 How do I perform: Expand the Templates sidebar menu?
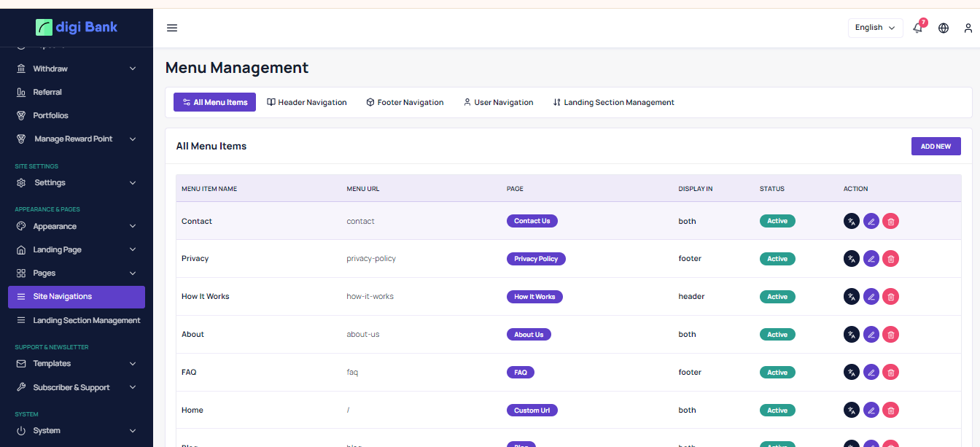[x=76, y=363]
